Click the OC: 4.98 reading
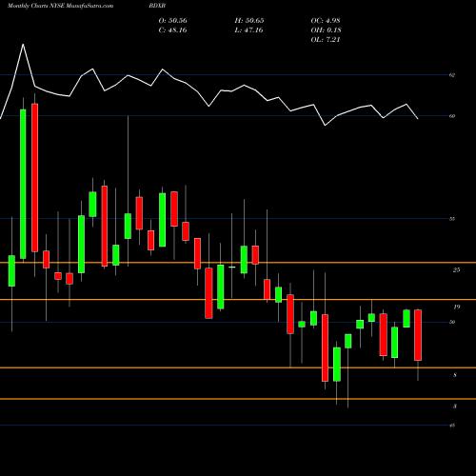This screenshot has width=476, height=476. (x=326, y=21)
